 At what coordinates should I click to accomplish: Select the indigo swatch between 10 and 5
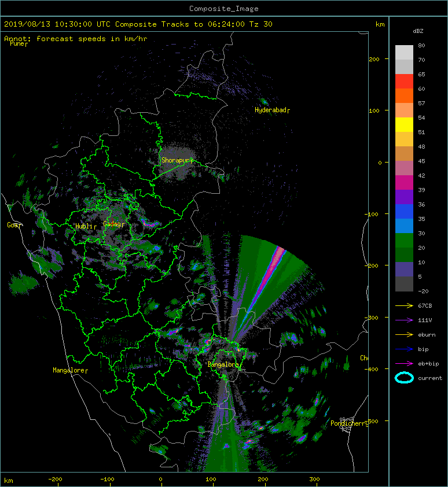click(404, 270)
